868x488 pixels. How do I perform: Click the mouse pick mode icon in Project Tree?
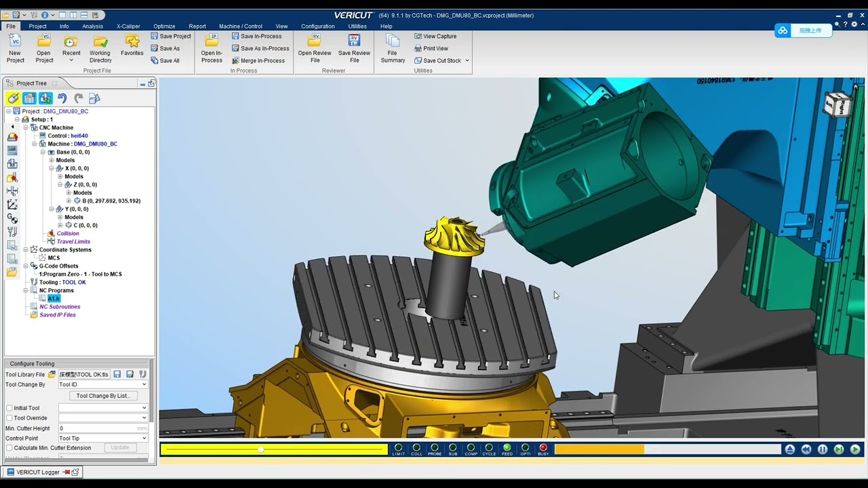pyautogui.click(x=13, y=98)
